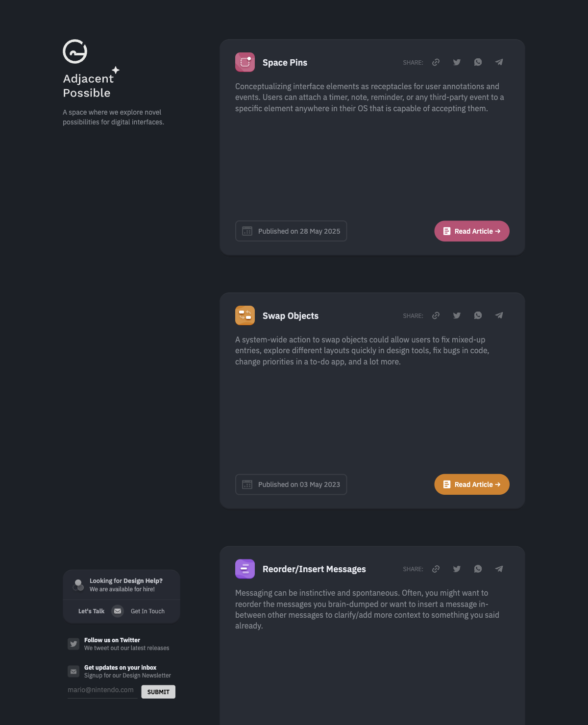Read the Swap Objects article
The image size is (588, 725).
coord(472,484)
